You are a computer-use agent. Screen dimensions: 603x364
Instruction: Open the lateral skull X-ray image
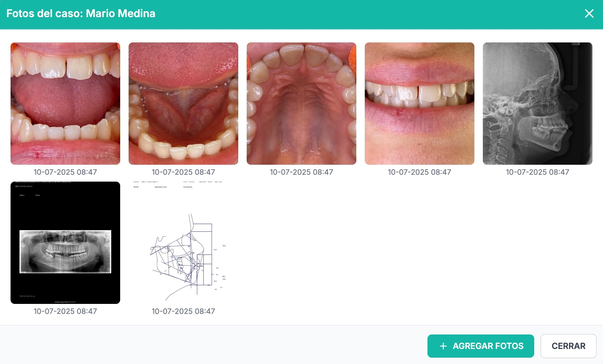click(538, 104)
